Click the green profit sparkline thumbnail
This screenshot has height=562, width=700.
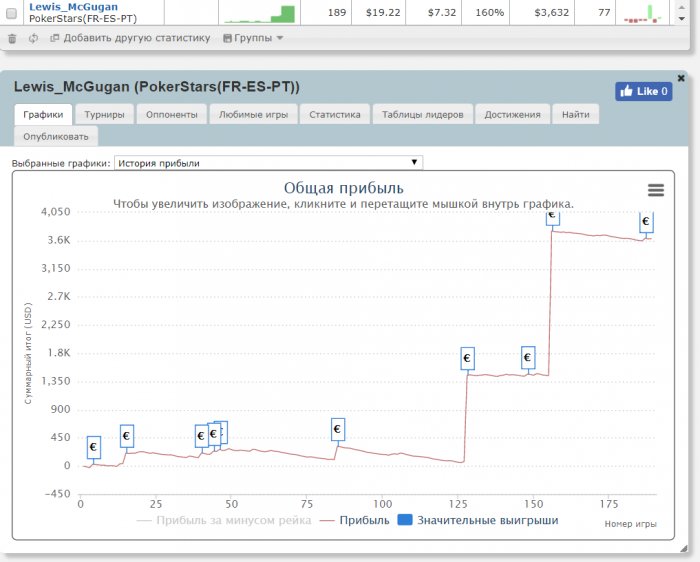pyautogui.click(x=259, y=13)
